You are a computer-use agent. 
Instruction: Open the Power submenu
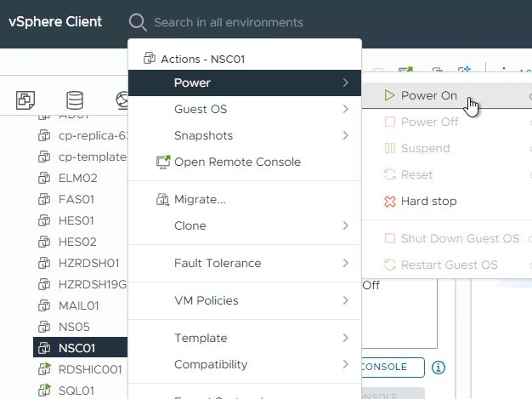point(245,83)
